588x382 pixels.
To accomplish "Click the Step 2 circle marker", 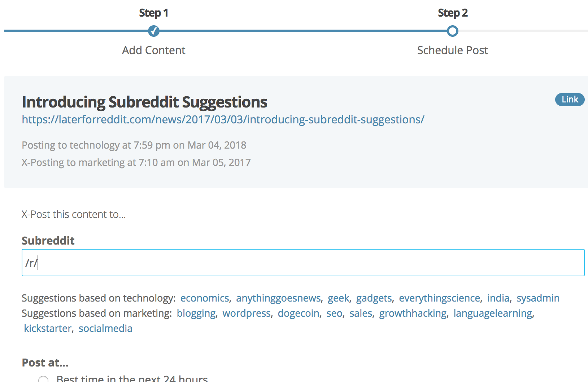I will coord(452,31).
